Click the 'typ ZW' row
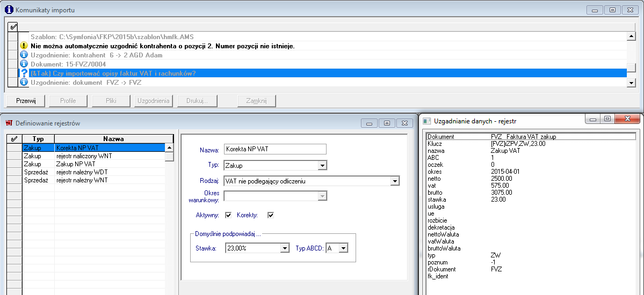 (x=531, y=255)
